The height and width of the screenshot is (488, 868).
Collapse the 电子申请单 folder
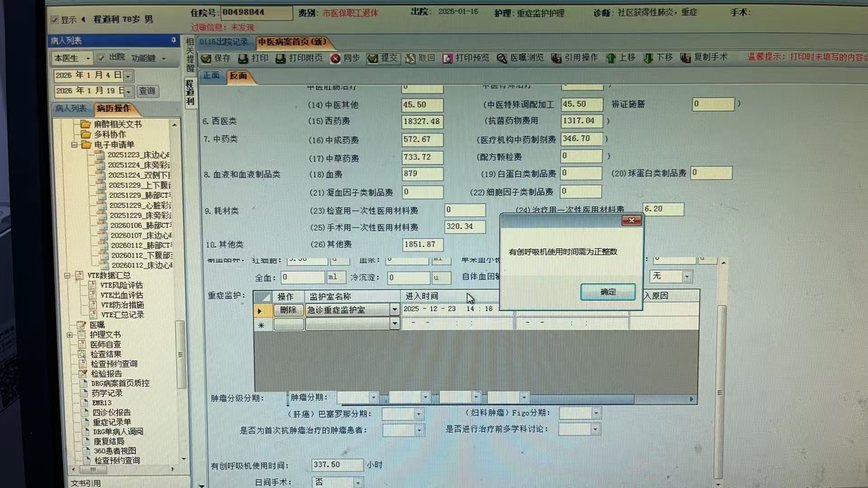tap(74, 145)
